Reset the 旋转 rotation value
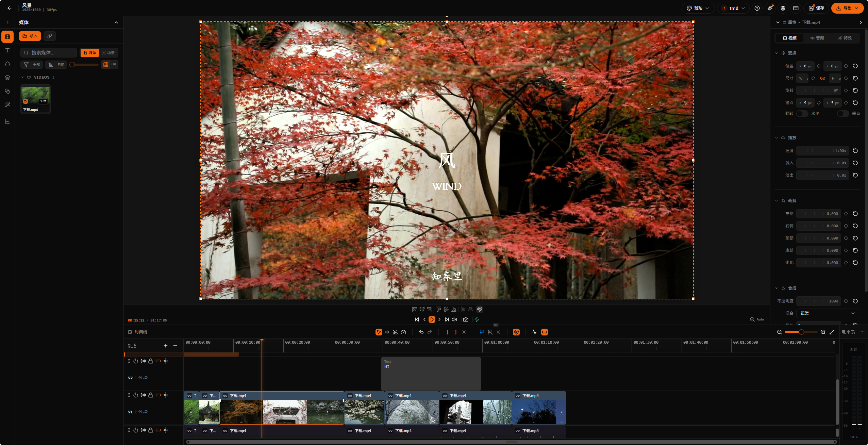This screenshot has width=868, height=445. point(855,90)
